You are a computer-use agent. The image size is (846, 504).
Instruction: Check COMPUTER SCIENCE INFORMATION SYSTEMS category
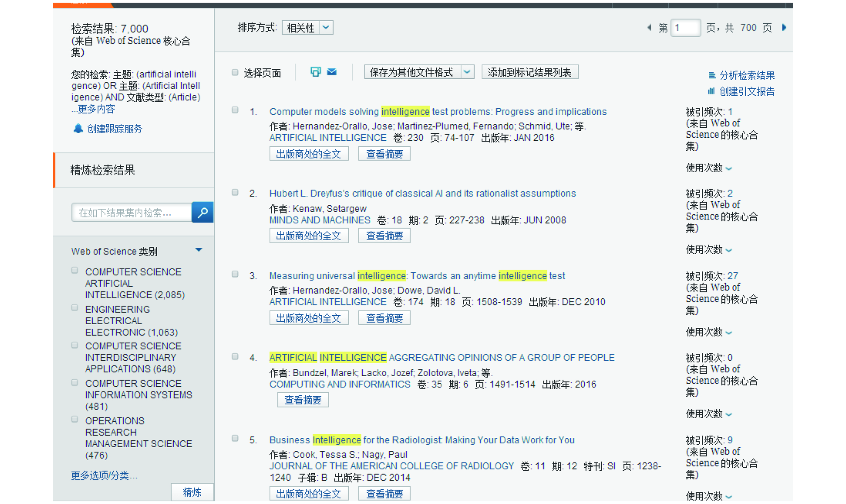click(75, 383)
